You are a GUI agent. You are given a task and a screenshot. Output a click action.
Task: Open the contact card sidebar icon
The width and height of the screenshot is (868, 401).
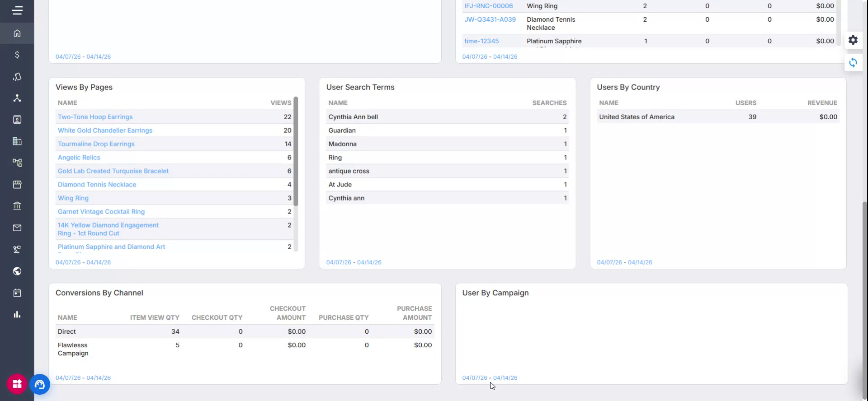(x=17, y=120)
